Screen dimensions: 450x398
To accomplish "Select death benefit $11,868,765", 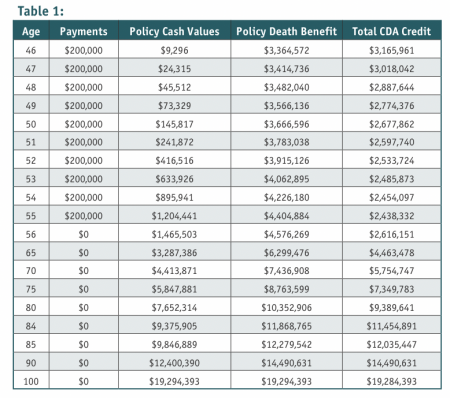I will pyautogui.click(x=286, y=326).
